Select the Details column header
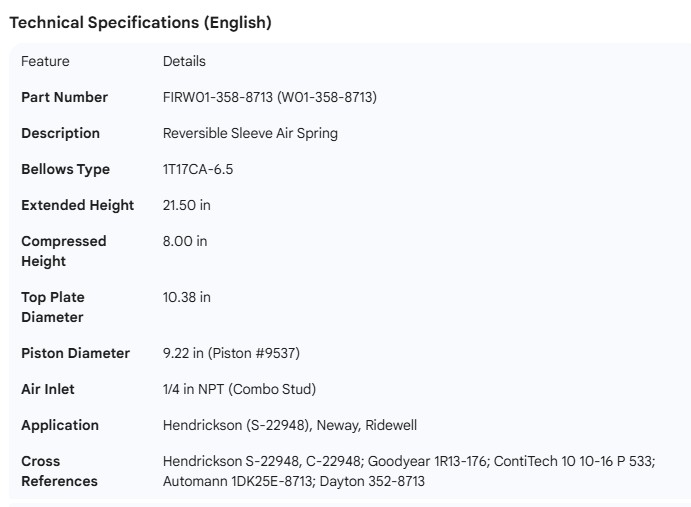The height and width of the screenshot is (507, 691). point(184,61)
